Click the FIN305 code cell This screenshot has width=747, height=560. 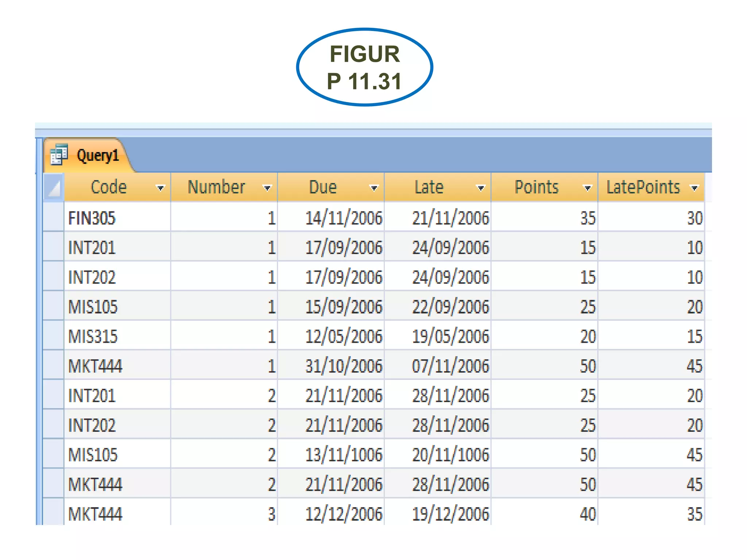point(117,218)
